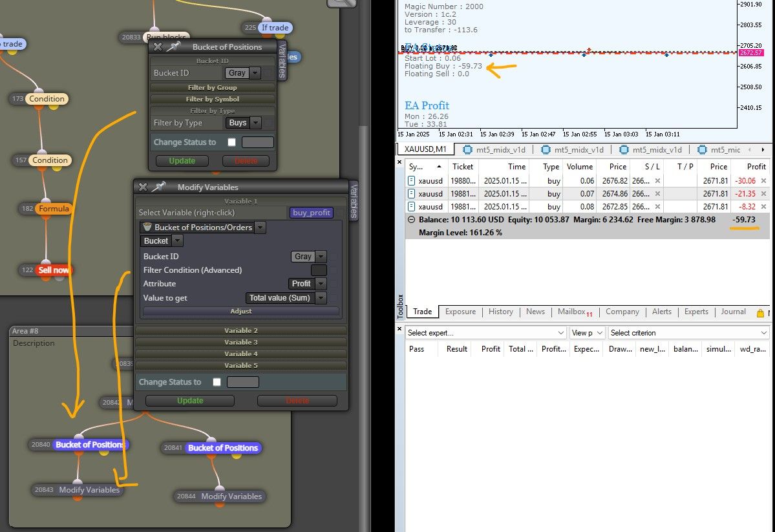Click Update in the Bucket of Positions panel
The width and height of the screenshot is (775, 532).
point(182,161)
